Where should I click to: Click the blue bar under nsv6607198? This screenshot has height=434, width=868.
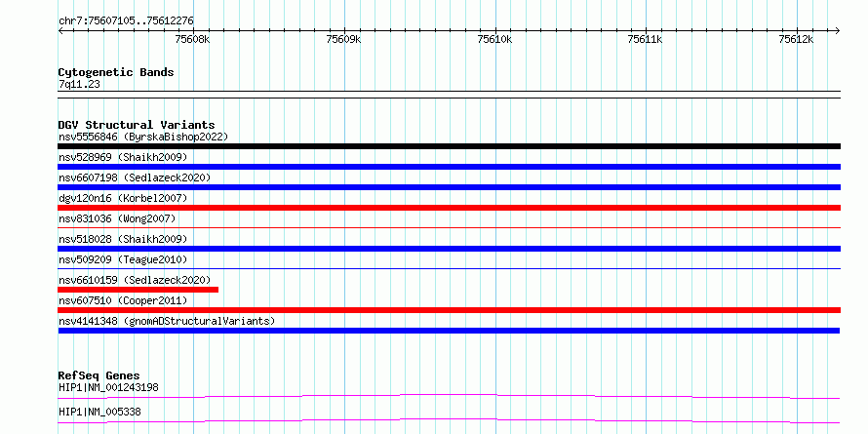pos(449,187)
